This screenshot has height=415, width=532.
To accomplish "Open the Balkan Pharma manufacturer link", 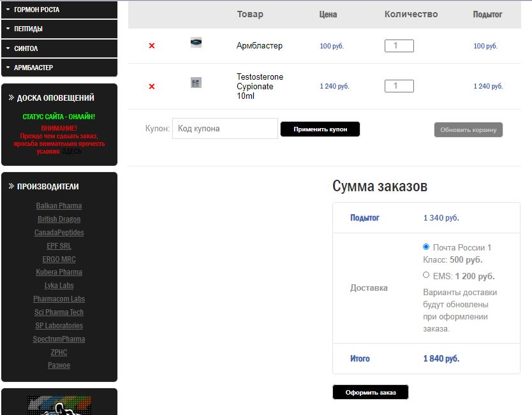I will [x=59, y=206].
